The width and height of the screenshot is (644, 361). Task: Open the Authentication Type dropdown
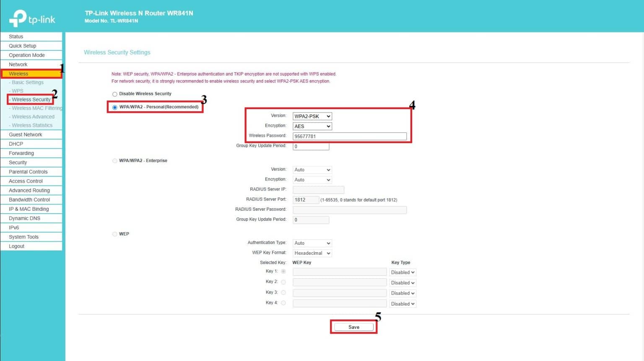tap(312, 243)
